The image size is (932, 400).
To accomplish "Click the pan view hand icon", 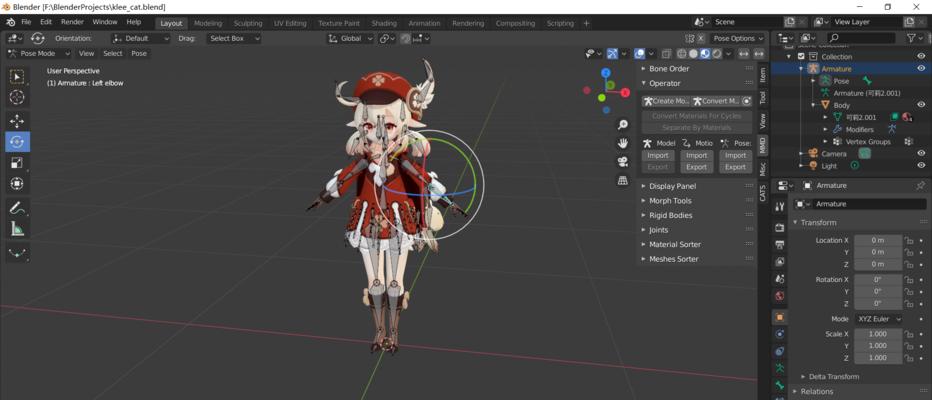I will coord(622,143).
